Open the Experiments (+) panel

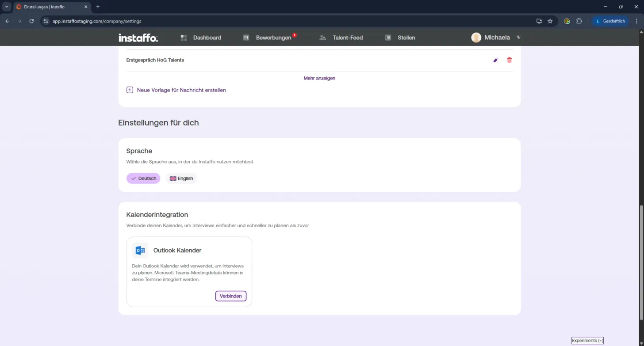587,341
